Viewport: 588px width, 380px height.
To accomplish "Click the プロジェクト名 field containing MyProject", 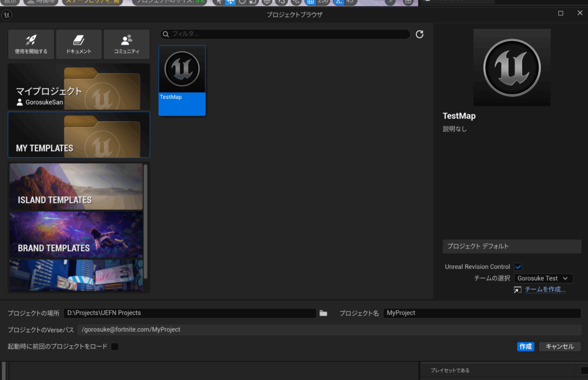I will (x=482, y=313).
